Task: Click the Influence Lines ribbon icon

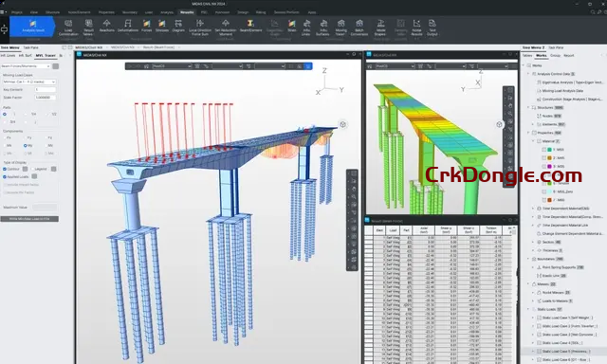Action: pos(306,27)
